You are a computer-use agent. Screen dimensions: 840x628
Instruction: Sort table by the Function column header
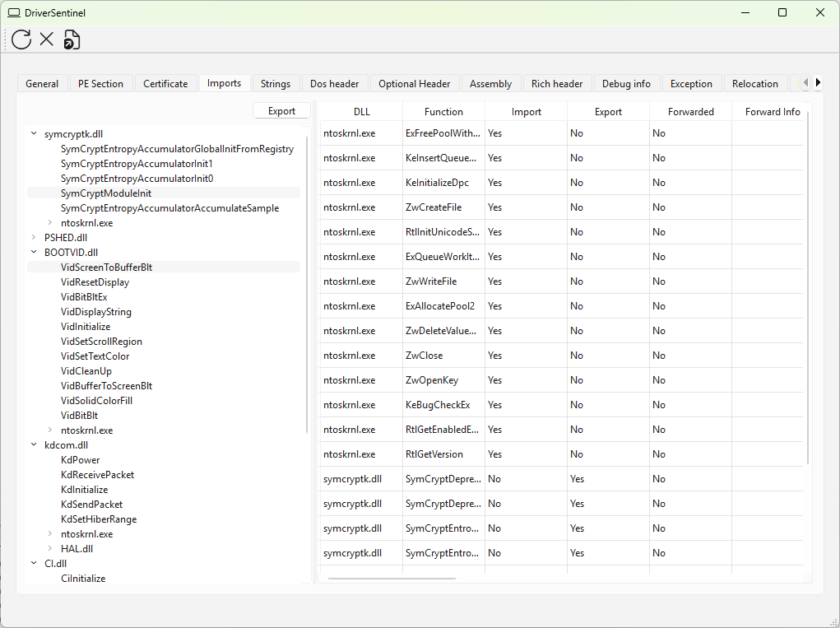coord(443,111)
